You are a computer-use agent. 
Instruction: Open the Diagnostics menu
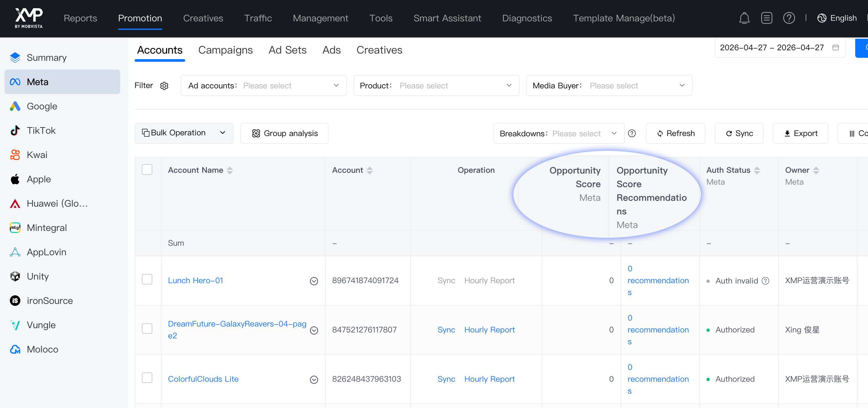(527, 18)
